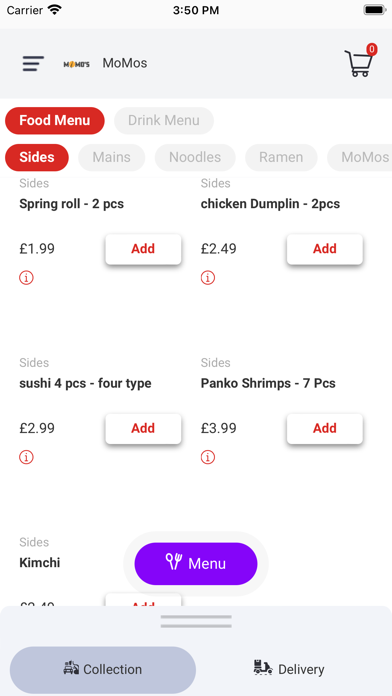392x696 pixels.
Task: Add chicken Dumplin to cart
Action: tap(325, 249)
